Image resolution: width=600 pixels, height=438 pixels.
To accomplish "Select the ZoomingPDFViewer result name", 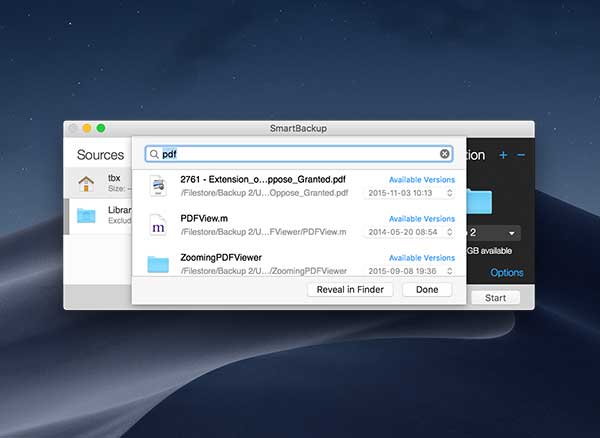I will (221, 257).
